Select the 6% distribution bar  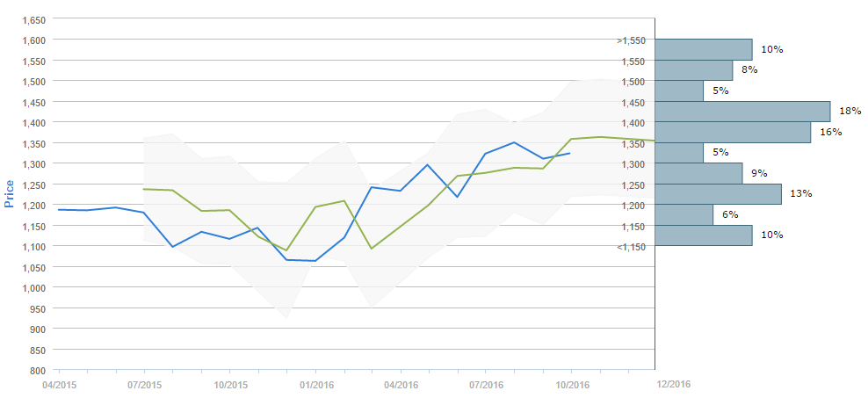click(x=684, y=214)
